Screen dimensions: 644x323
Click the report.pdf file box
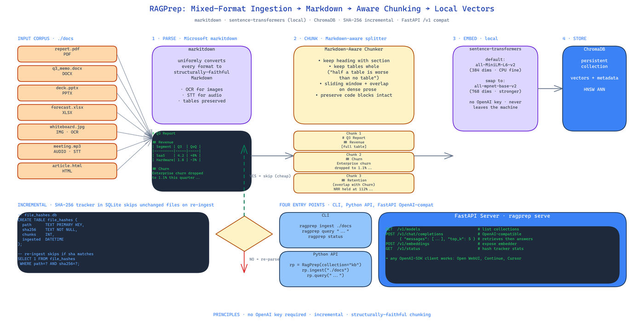pyautogui.click(x=67, y=54)
